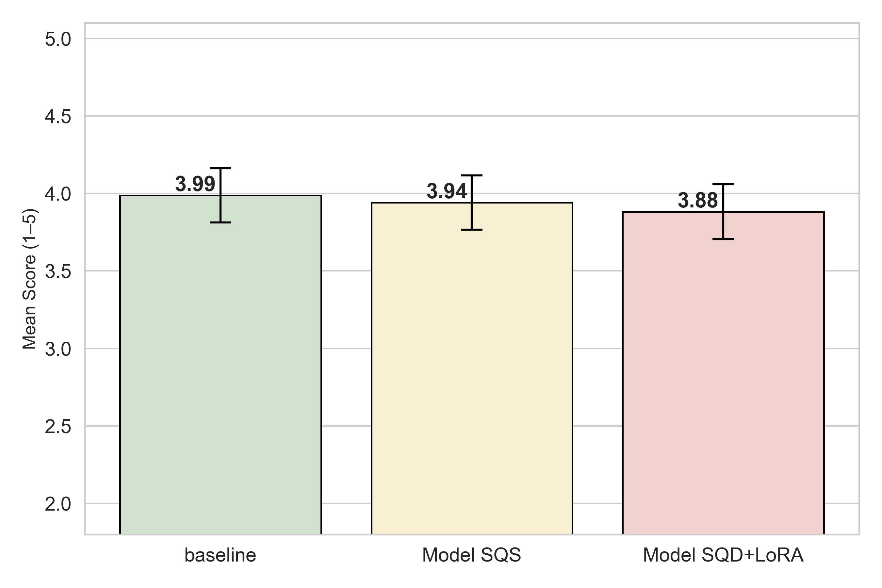Screen dimensions: 882x588
Task: Click the 2.0 y-axis tick label
Action: point(58,504)
